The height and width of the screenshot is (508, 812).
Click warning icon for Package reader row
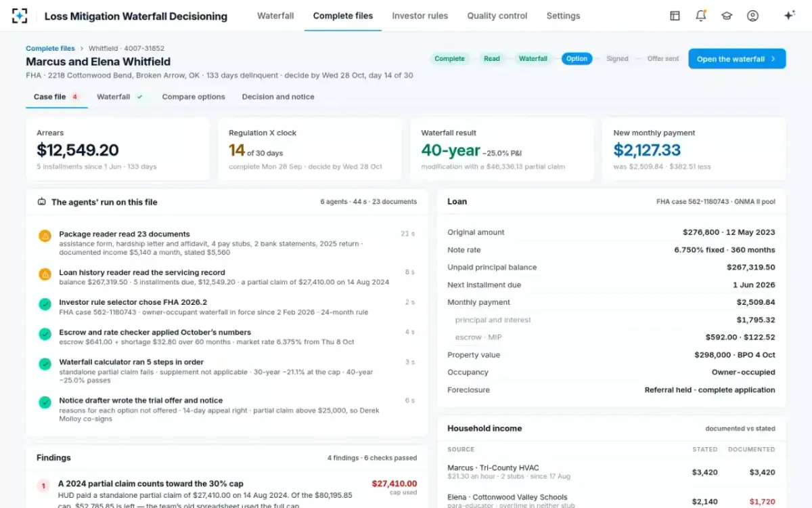point(45,236)
